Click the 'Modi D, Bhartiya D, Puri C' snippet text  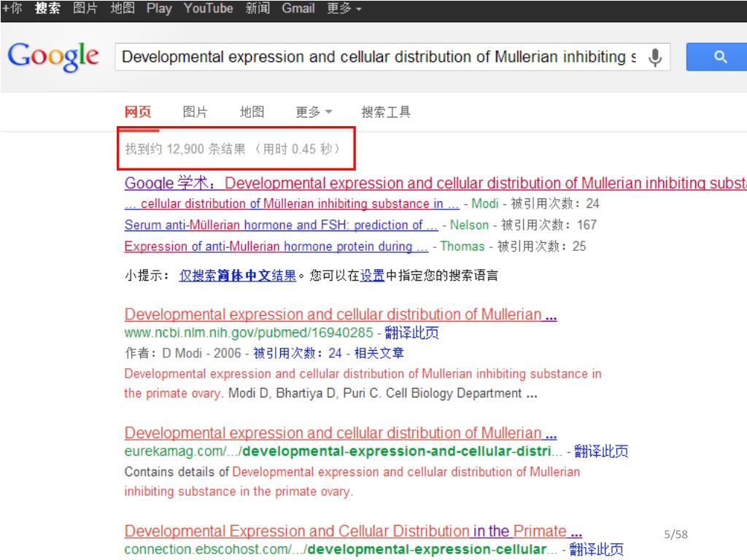pyautogui.click(x=304, y=393)
